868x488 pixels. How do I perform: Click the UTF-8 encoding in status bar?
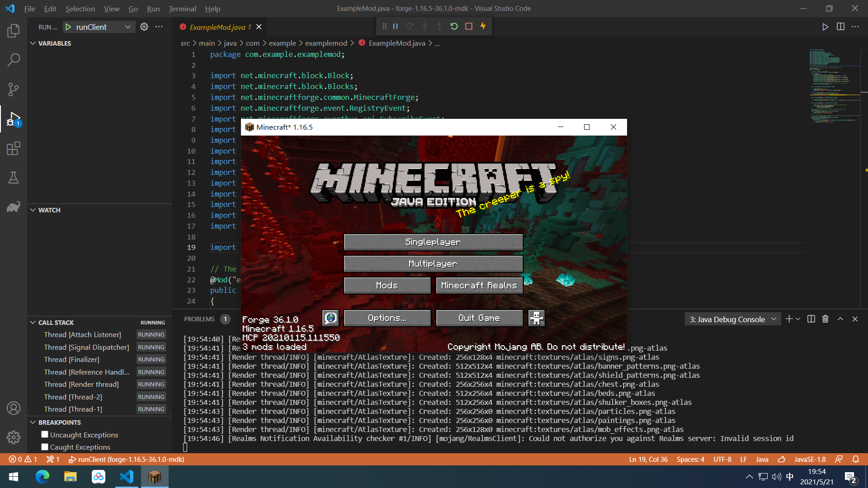pos(722,459)
